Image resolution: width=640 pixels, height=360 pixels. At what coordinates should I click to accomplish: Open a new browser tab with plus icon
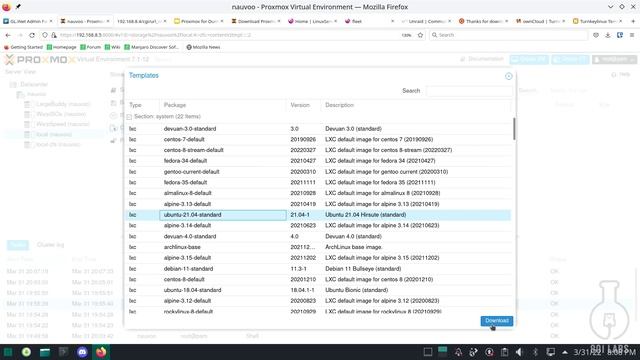(633, 21)
